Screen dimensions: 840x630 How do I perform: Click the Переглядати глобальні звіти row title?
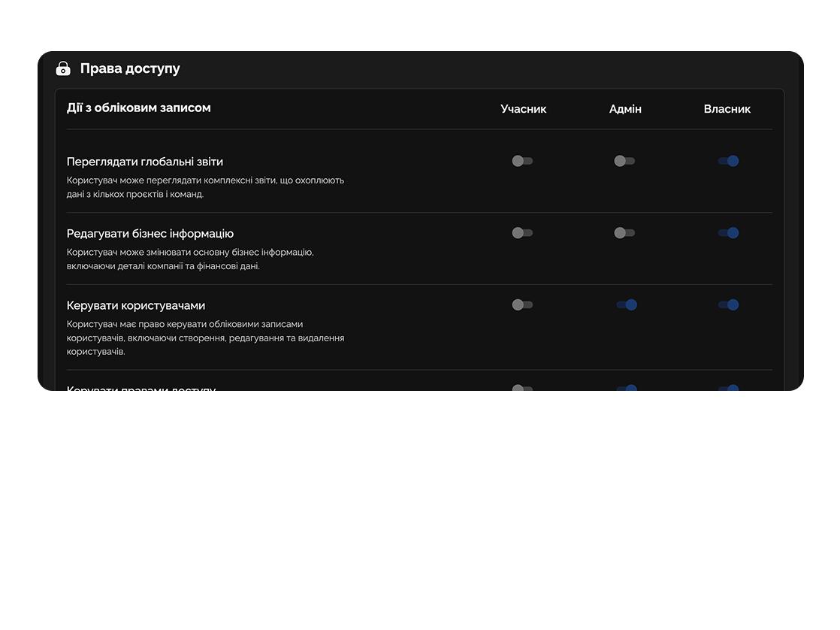pyautogui.click(x=145, y=162)
